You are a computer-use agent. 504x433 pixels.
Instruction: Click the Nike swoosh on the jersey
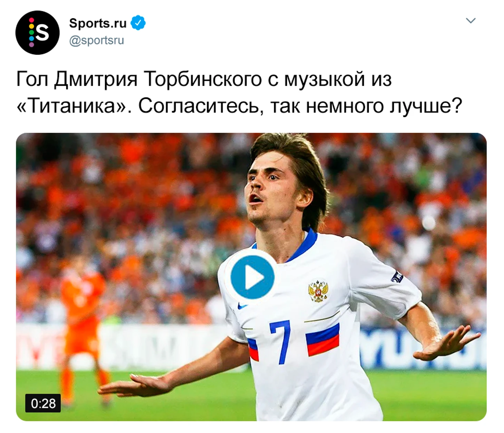242,306
